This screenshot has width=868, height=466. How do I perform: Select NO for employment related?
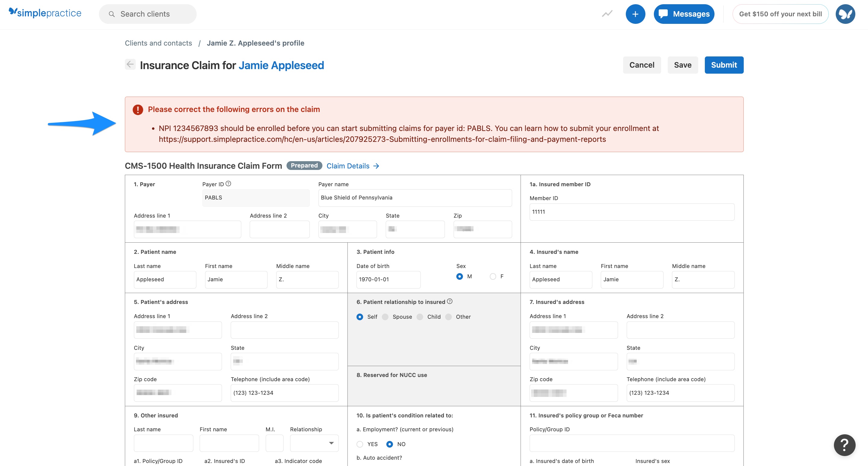click(390, 444)
